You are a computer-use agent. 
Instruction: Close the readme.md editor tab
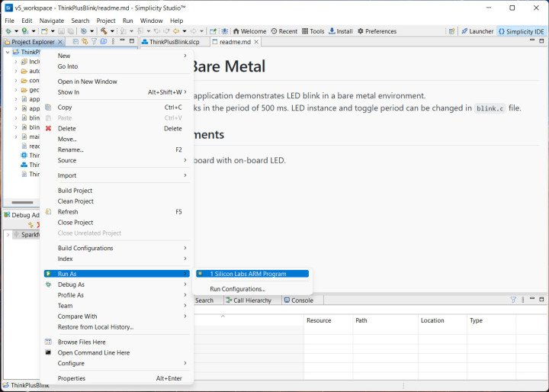click(256, 42)
